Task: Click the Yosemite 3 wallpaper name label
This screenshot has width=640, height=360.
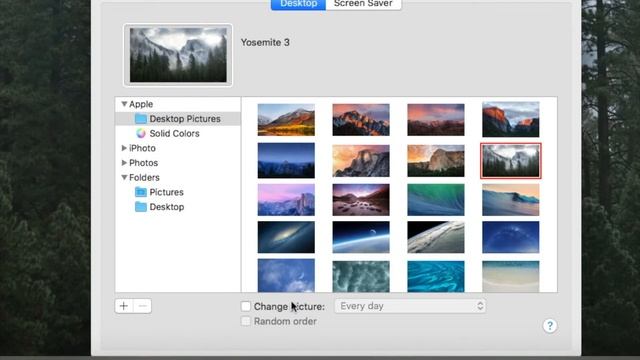Action: 265,42
